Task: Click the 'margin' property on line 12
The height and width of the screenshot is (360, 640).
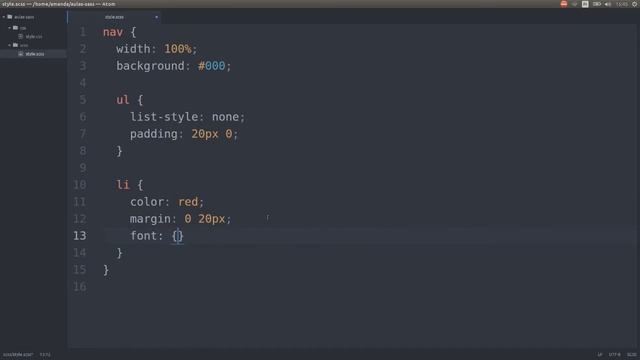Action: pyautogui.click(x=151, y=219)
